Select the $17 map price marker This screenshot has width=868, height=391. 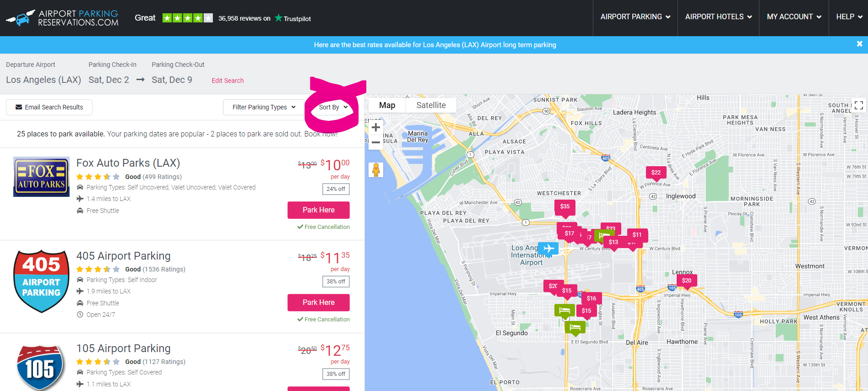point(569,234)
